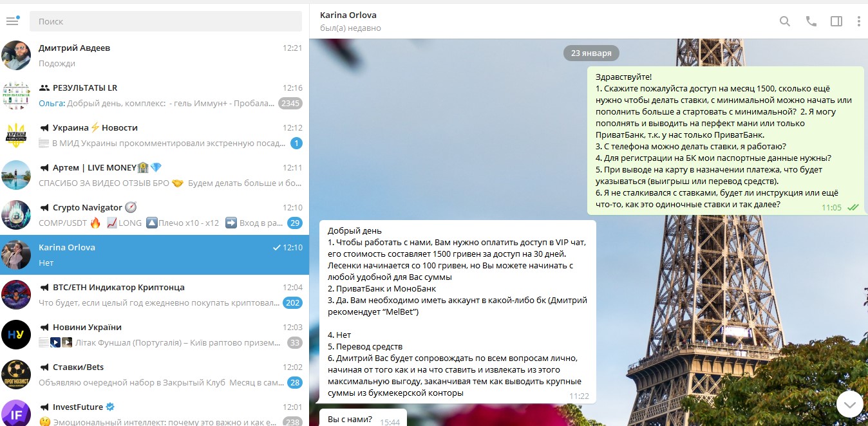Image resolution: width=868 pixels, height=426 pixels.
Task: Click the Что будет, если целый год preview
Action: [x=158, y=303]
